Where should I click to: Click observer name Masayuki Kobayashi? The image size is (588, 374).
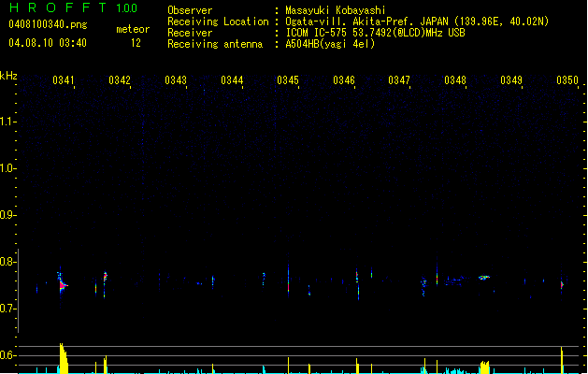click(336, 10)
